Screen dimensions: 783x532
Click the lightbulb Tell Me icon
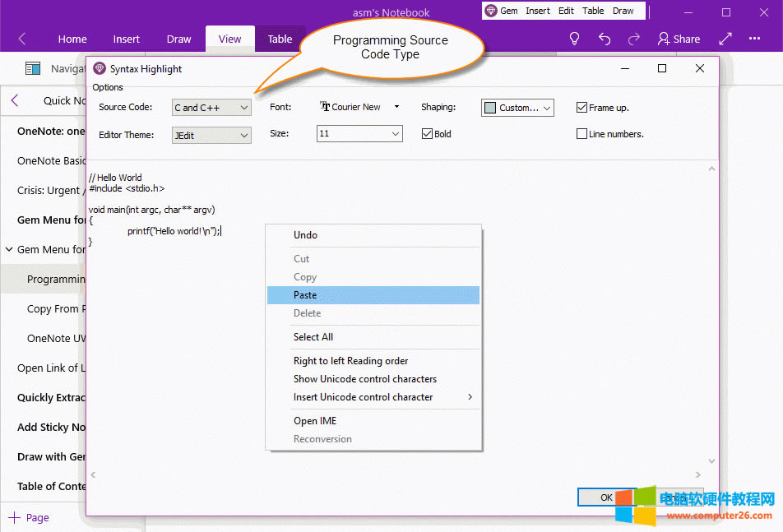point(575,39)
